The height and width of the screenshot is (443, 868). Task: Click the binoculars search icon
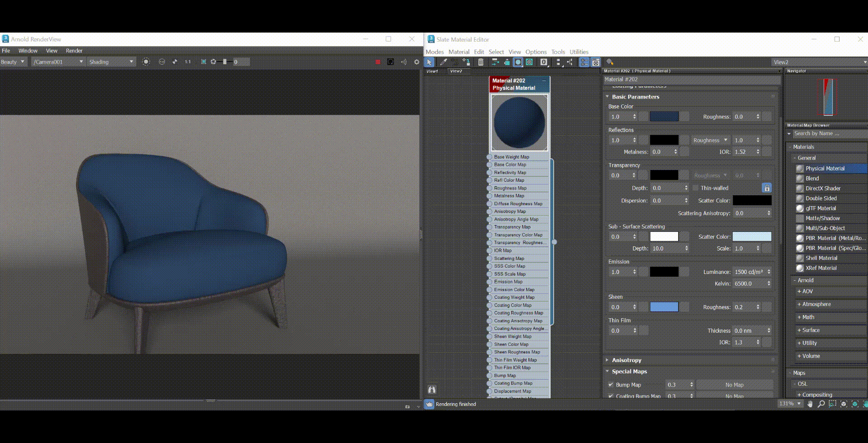432,389
